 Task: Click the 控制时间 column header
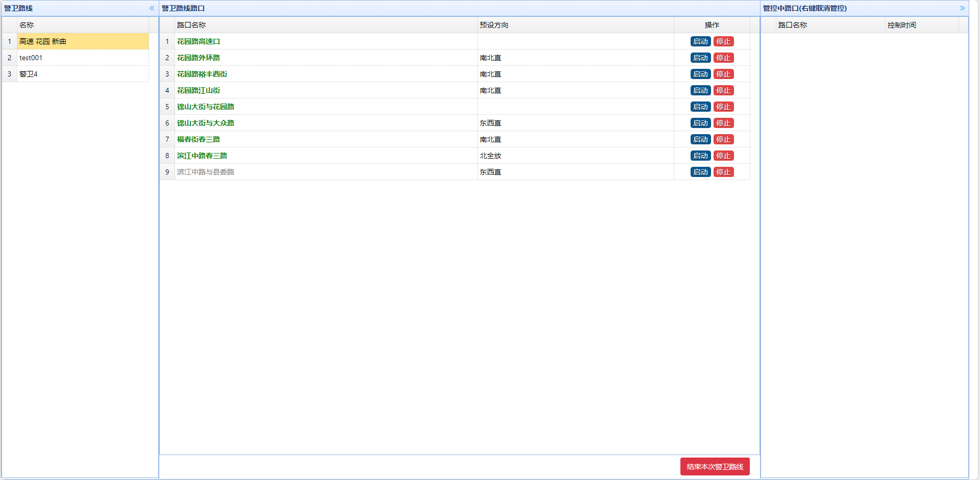pyautogui.click(x=901, y=25)
